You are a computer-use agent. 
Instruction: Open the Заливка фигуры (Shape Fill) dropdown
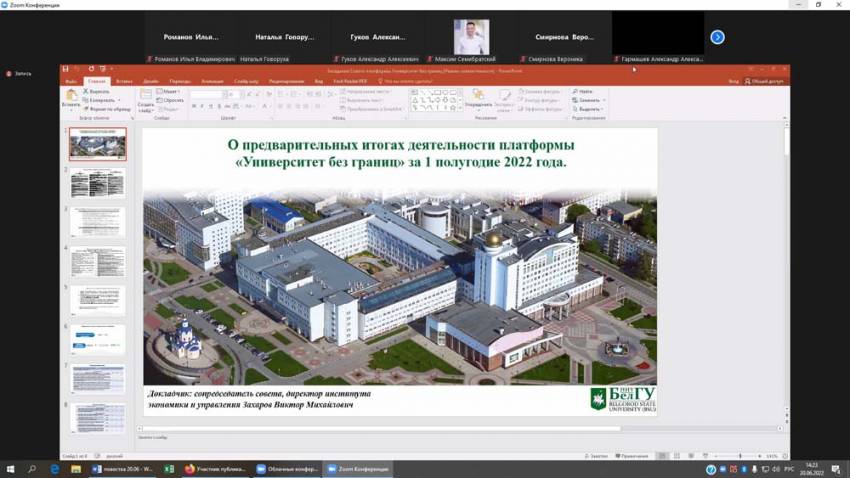[x=539, y=92]
